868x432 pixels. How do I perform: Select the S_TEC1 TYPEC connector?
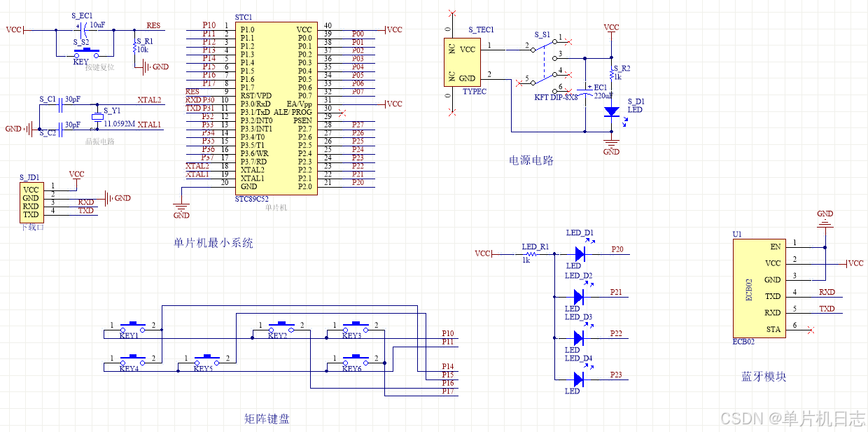[462, 62]
